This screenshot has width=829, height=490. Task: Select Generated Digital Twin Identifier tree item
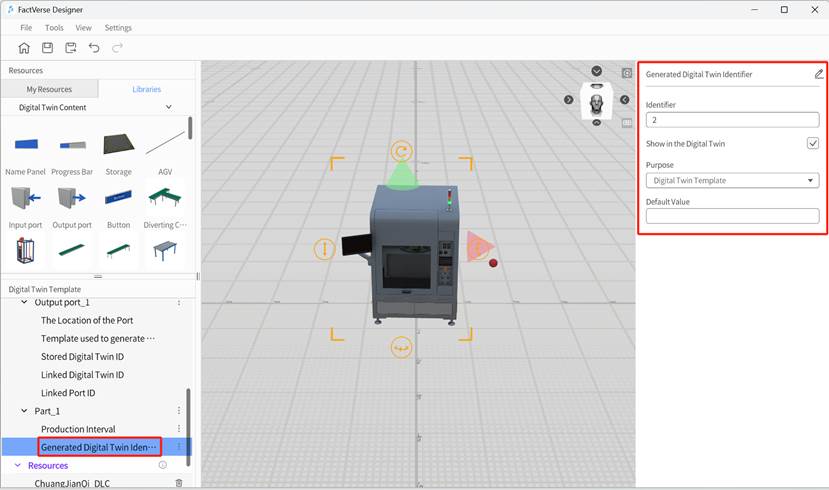click(99, 447)
